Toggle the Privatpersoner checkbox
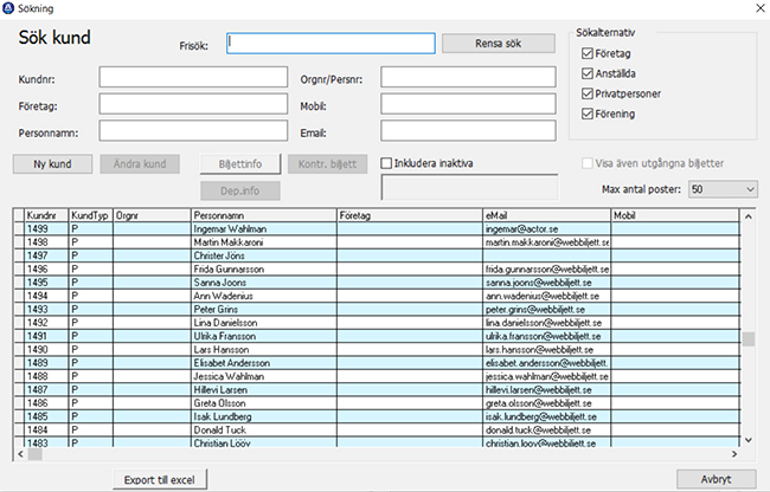 click(587, 94)
